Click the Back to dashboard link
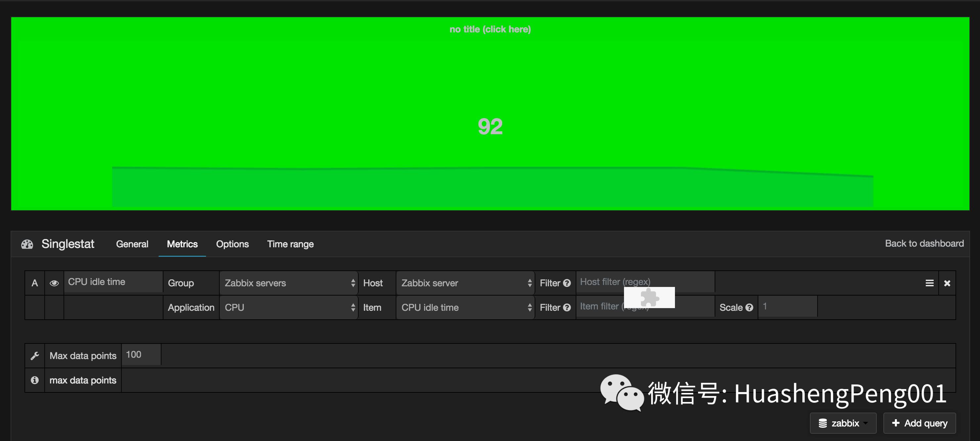Viewport: 980px width, 441px height. click(x=924, y=243)
